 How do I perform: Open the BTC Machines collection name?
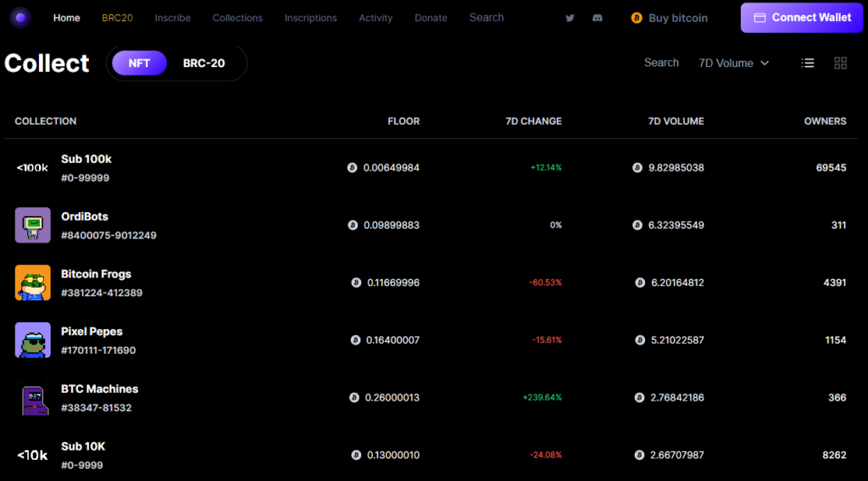click(100, 389)
